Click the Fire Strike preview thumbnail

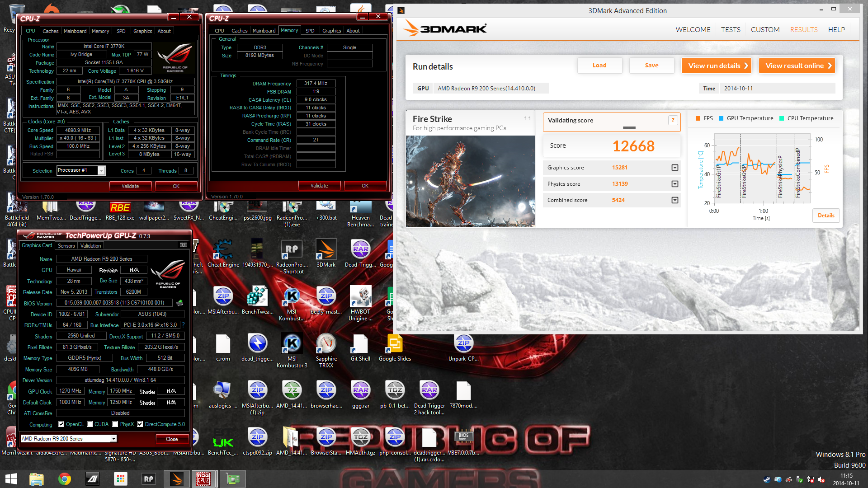[x=470, y=182]
